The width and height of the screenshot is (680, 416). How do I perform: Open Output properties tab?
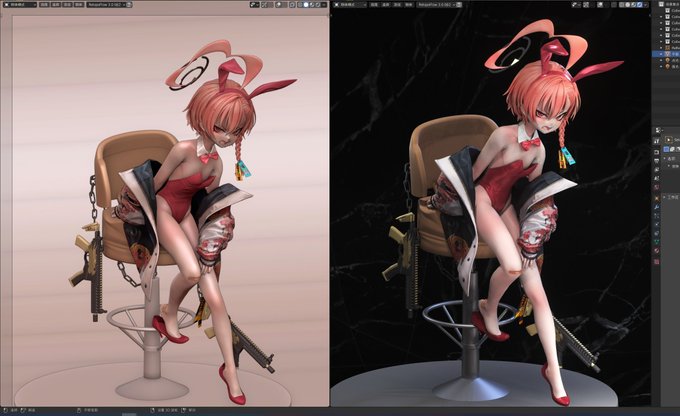657,161
